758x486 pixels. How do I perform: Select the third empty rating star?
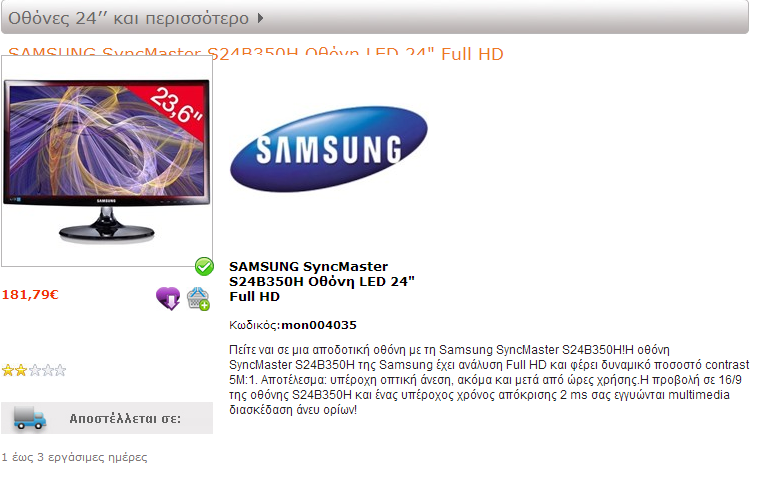coord(34,371)
